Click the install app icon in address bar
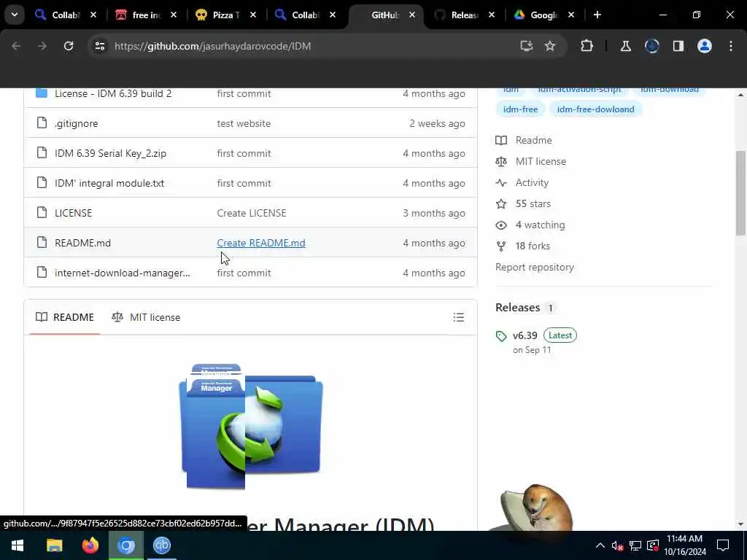Image resolution: width=747 pixels, height=560 pixels. (x=526, y=46)
